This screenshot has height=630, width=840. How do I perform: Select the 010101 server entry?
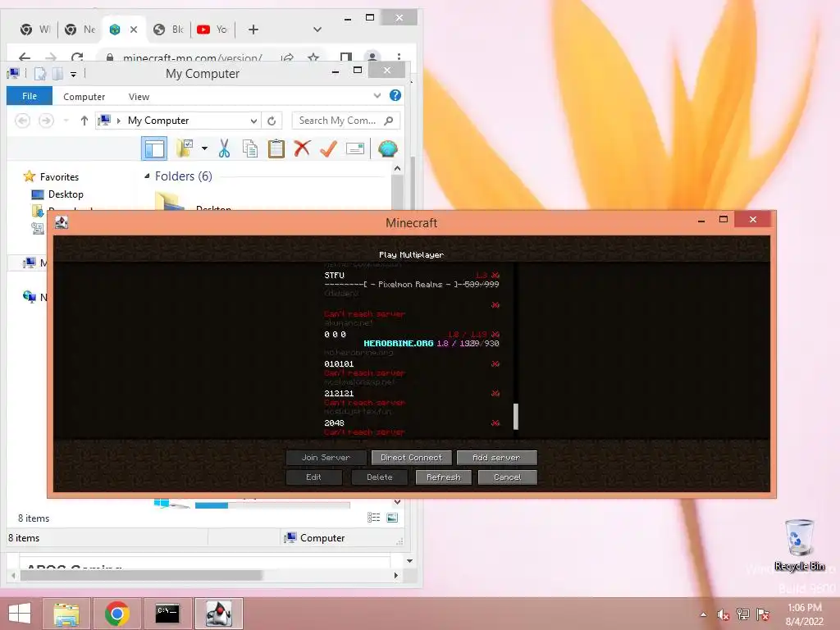click(412, 372)
